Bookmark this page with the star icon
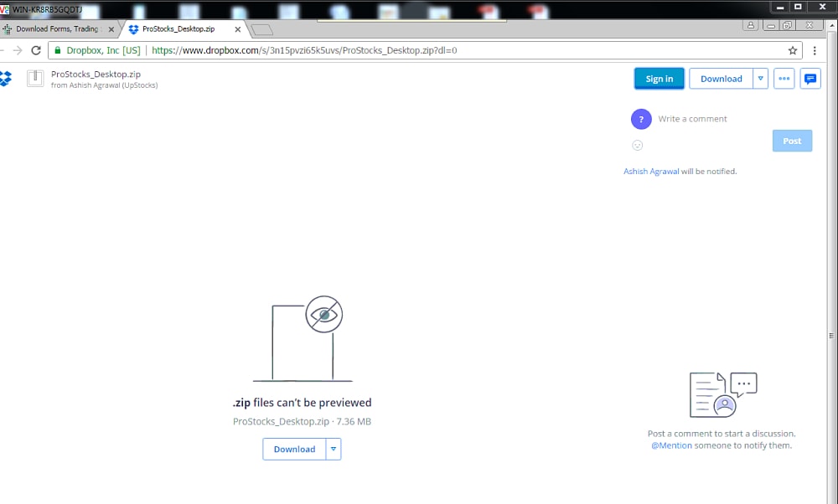The height and width of the screenshot is (504, 838). coord(793,50)
